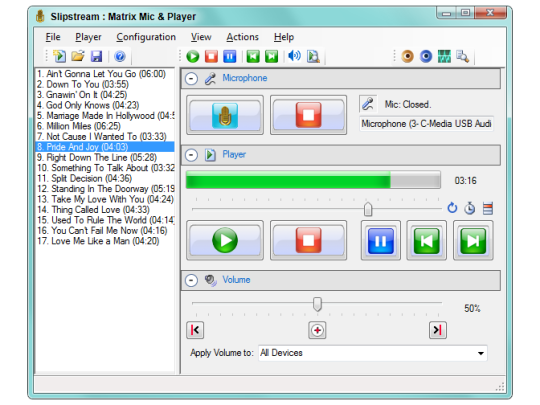Viewport: 540px width, 405px height.
Task: Click the blue repeat loop icon in Player
Action: [x=452, y=208]
